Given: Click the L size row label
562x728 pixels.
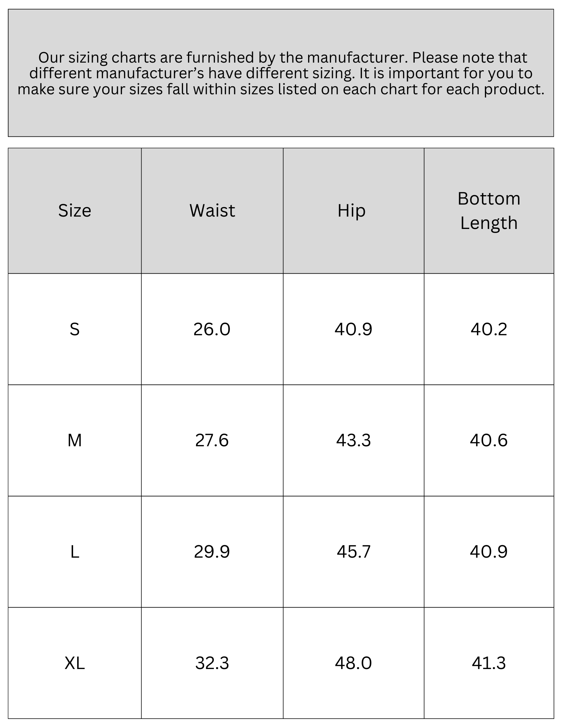Looking at the screenshot, I should 75,551.
